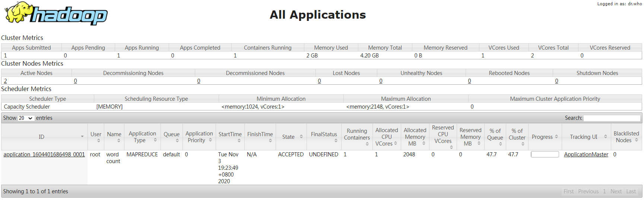Go to Last page of entries
The width and height of the screenshot is (644, 200).
coord(631,191)
